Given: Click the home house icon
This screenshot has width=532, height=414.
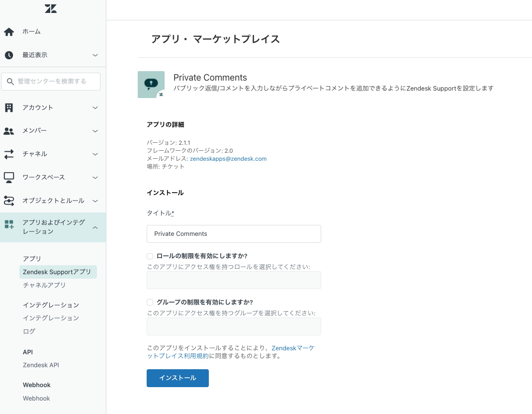Looking at the screenshot, I should (x=9, y=32).
